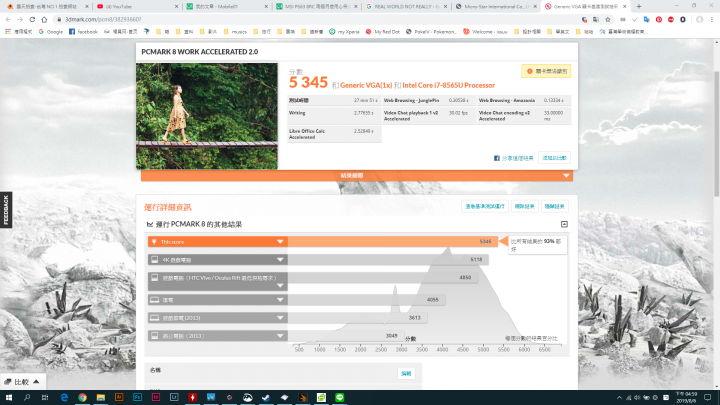This screenshot has height=405, width=720.
Task: Expand the HTC Vive/Oculus Rift PC dropdown
Action: tap(280, 286)
